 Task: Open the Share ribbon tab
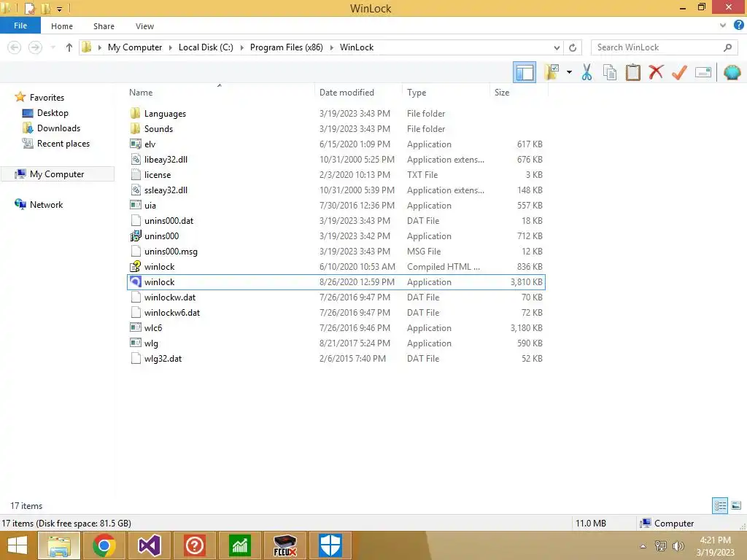coord(104,26)
